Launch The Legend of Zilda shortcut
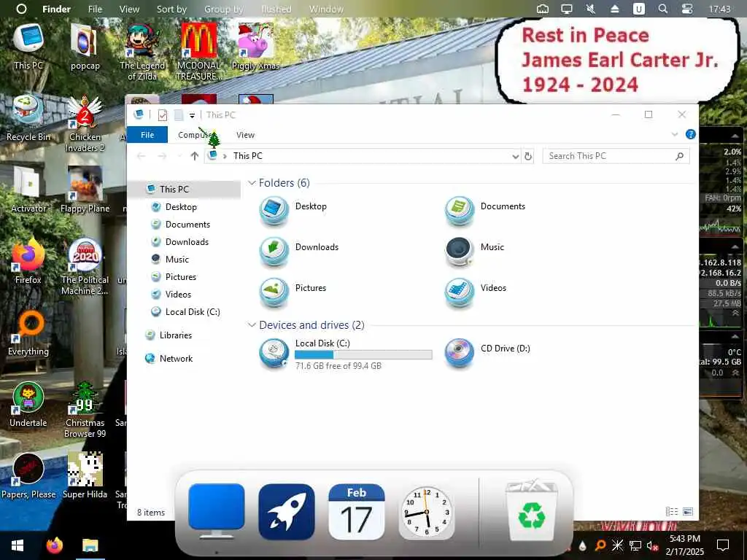Image resolution: width=747 pixels, height=560 pixels. click(142, 52)
